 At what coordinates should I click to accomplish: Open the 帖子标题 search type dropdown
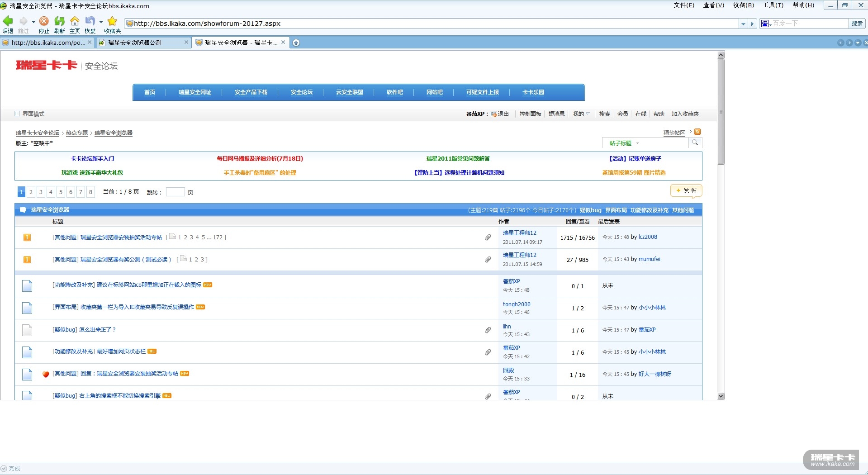(624, 143)
